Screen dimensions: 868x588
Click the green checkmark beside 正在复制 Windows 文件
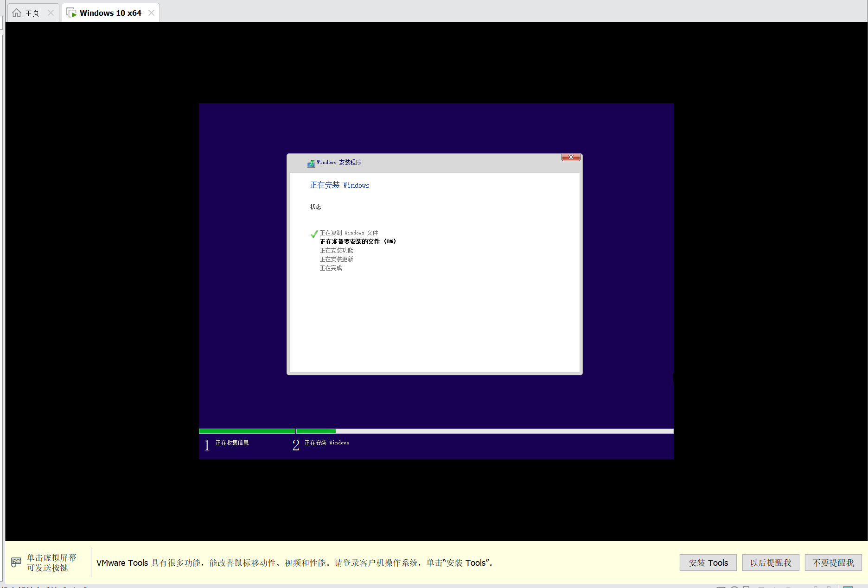click(x=314, y=234)
